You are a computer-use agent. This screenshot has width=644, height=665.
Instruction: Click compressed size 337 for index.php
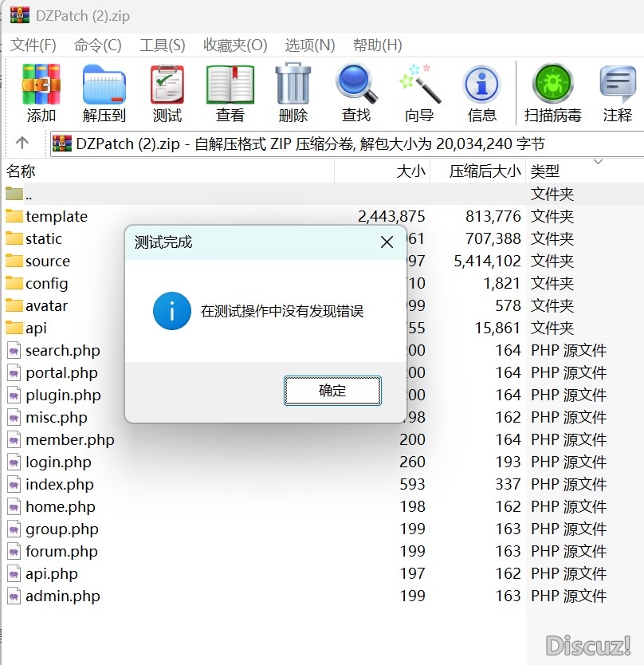pyautogui.click(x=508, y=484)
